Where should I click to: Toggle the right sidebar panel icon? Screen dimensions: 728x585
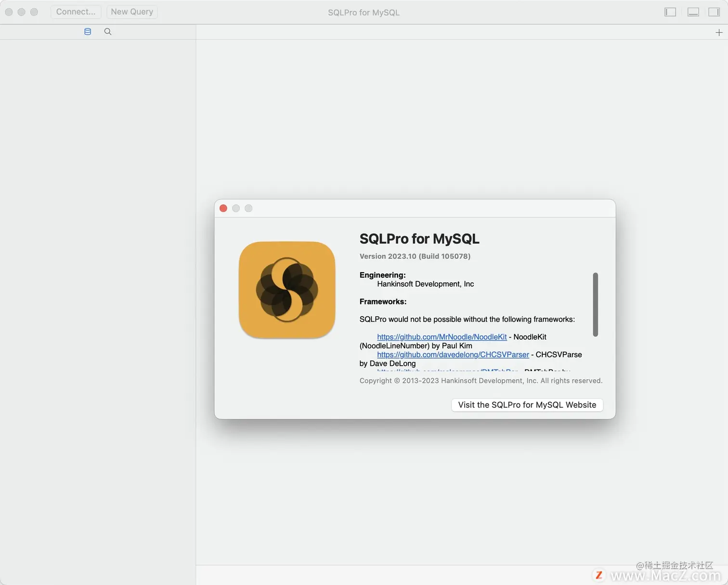(x=714, y=12)
